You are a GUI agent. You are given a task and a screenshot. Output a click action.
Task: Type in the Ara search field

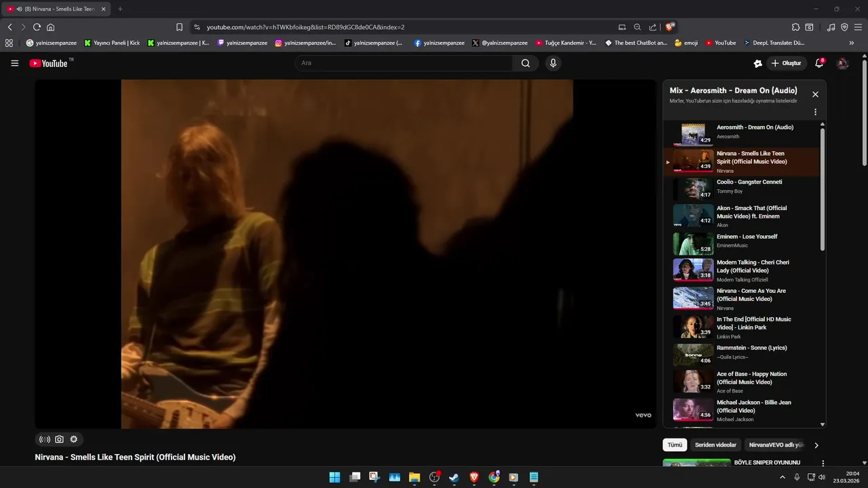click(403, 63)
